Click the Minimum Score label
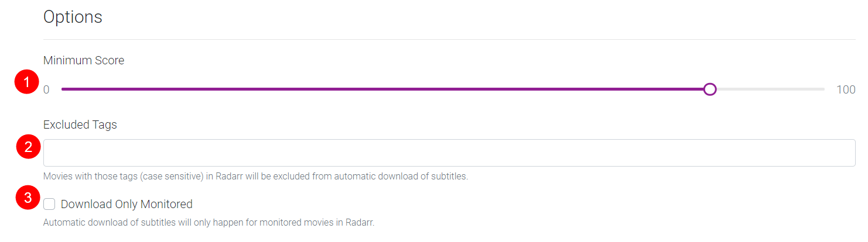868x242 pixels. point(84,60)
